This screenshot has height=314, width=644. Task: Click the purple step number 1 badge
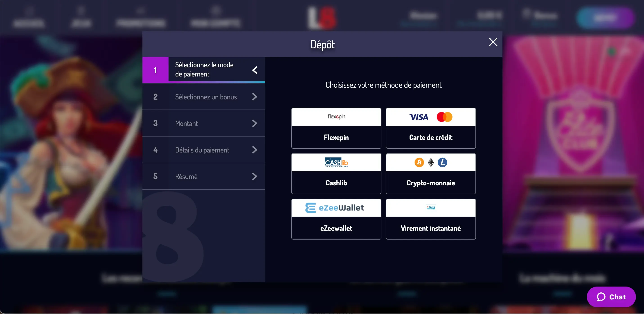[x=155, y=70]
